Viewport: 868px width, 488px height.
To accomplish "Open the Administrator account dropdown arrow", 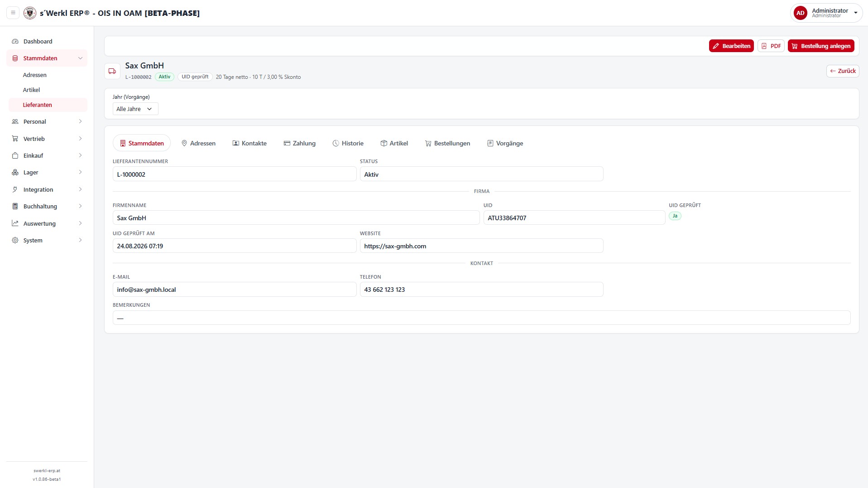I will pos(855,13).
